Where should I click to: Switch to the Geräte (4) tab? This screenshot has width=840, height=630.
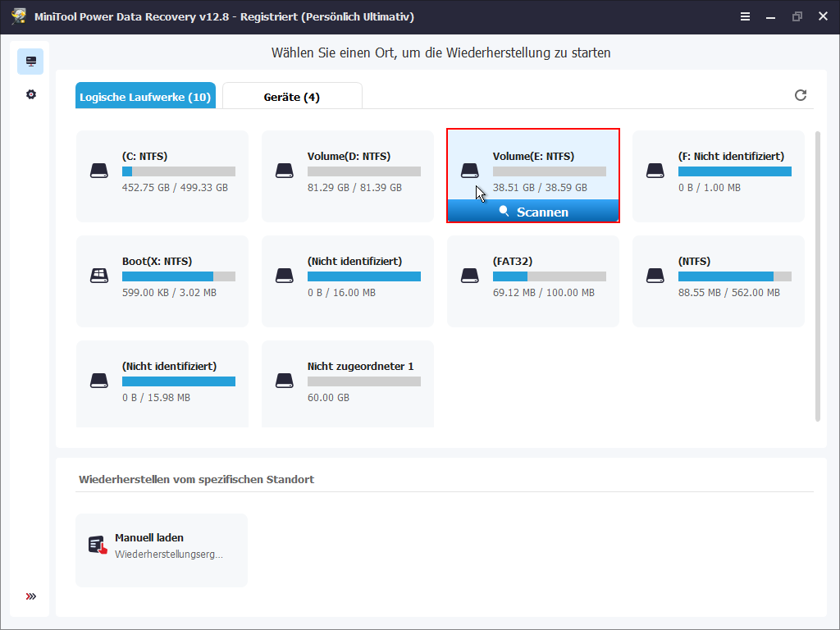point(292,96)
